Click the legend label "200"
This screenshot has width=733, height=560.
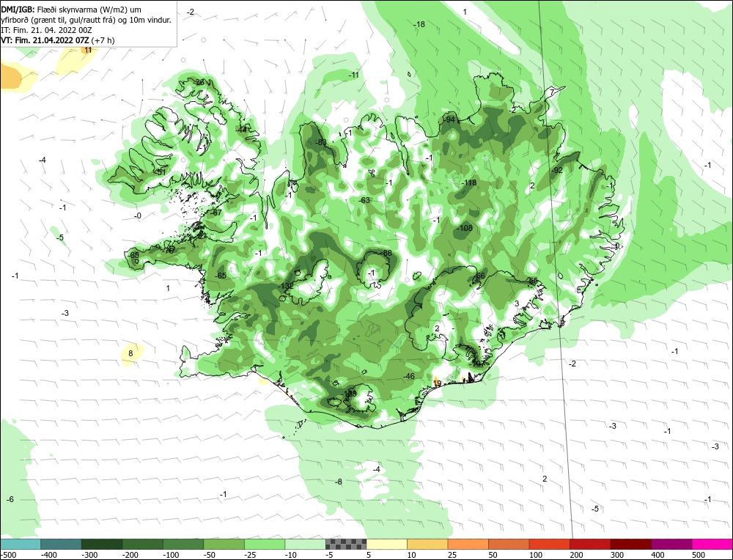[576, 555]
